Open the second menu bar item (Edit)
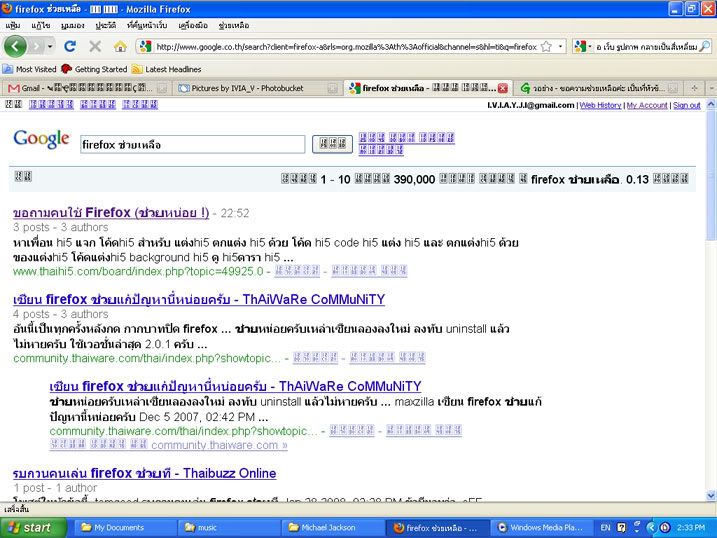This screenshot has width=717, height=538. 41,26
